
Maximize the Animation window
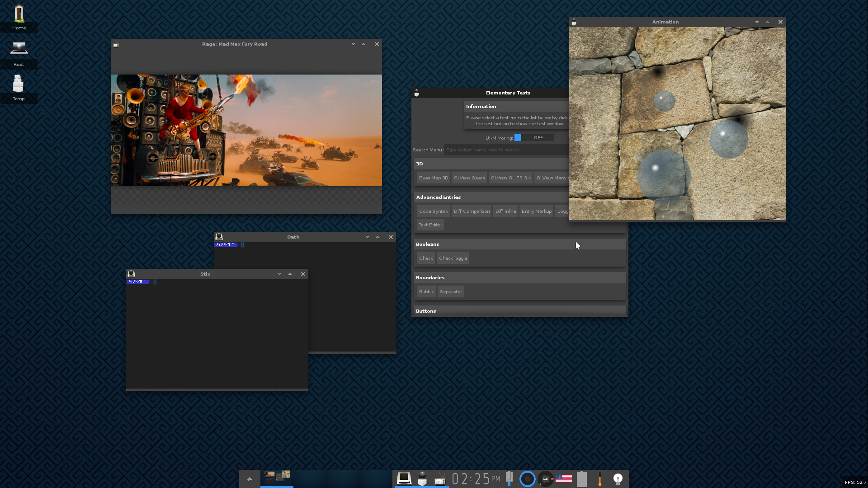(767, 22)
